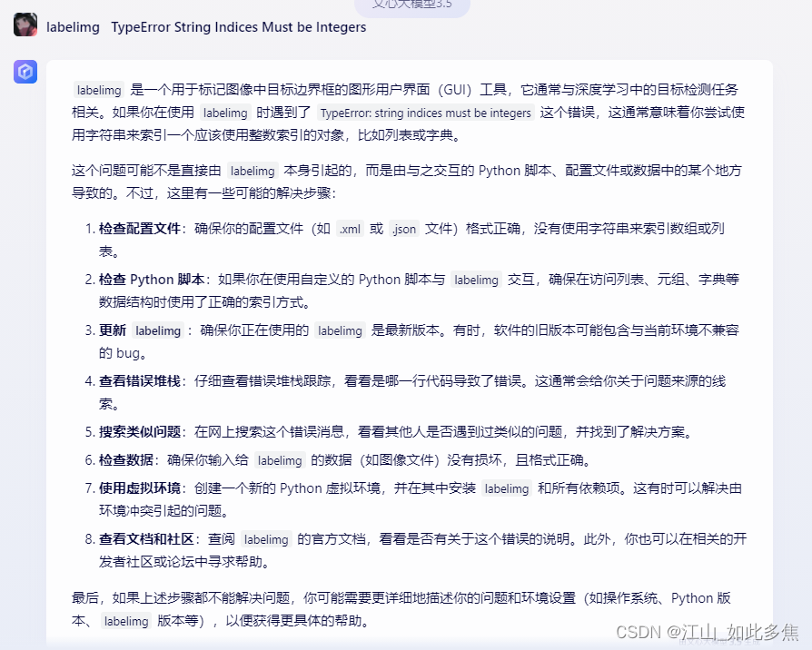Viewport: 812px width, 650px height.
Task: Click the 'labelimg' chip before '交互' in step 2
Action: pos(477,280)
